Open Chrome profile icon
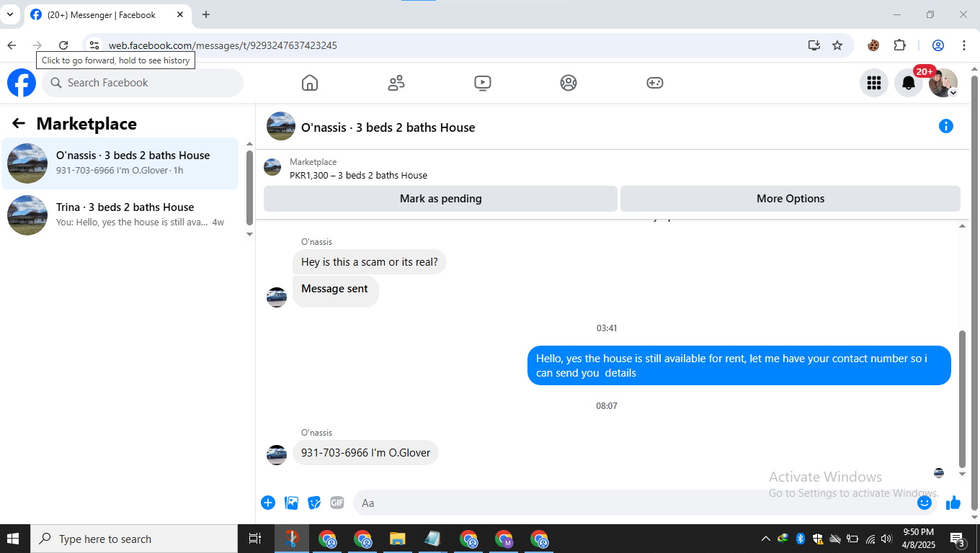 point(938,45)
